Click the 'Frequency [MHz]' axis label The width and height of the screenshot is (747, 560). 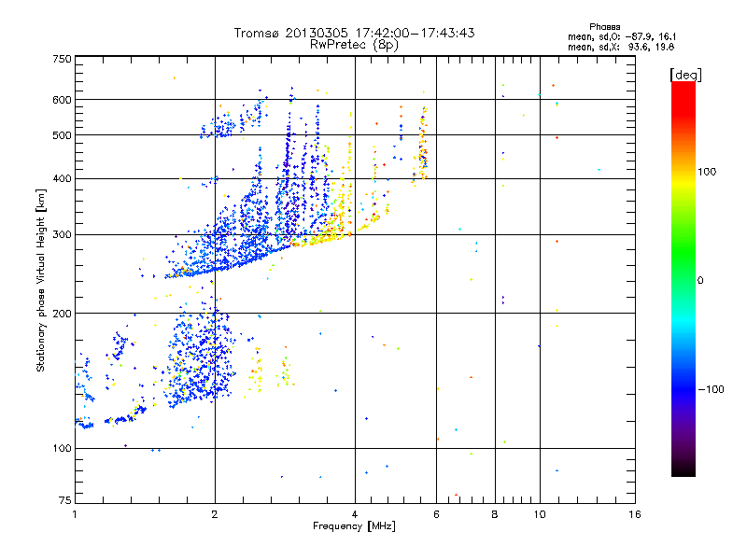pos(354,526)
